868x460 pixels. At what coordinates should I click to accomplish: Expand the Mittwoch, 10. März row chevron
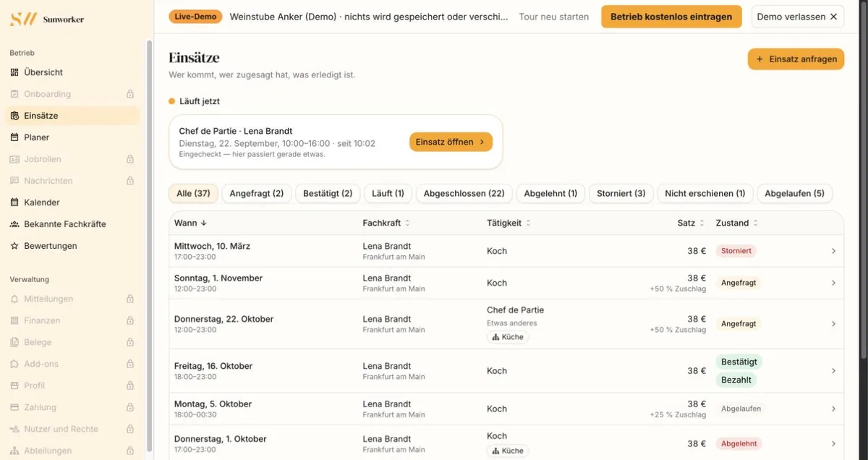[x=833, y=251]
